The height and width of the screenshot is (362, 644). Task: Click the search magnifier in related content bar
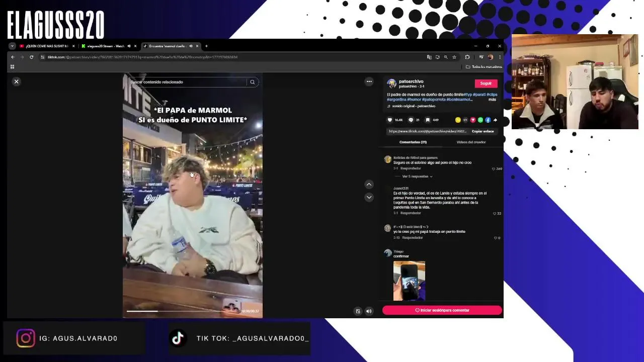tap(253, 82)
